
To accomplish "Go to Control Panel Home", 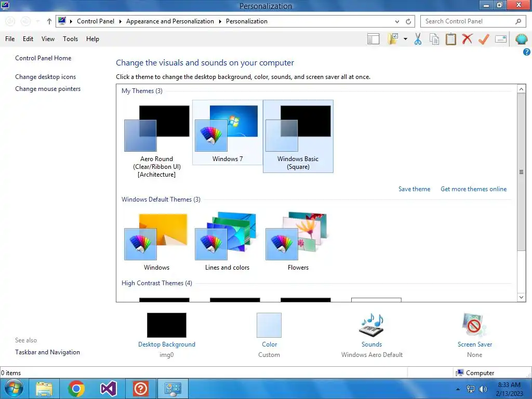I will 43,58.
